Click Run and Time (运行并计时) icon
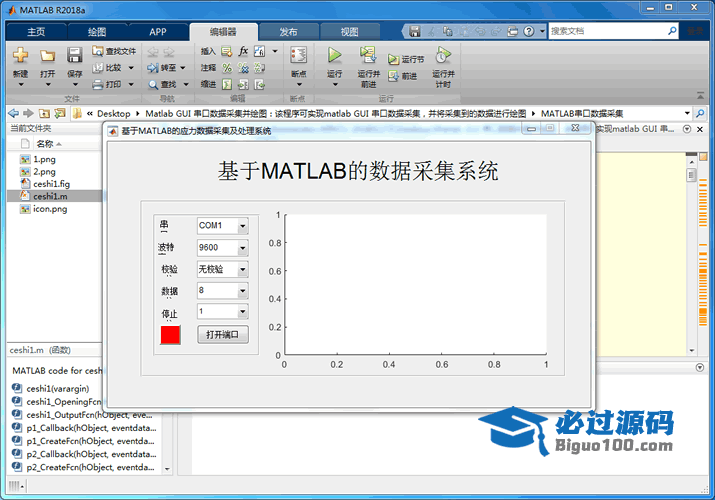The height and width of the screenshot is (500, 715). click(443, 55)
